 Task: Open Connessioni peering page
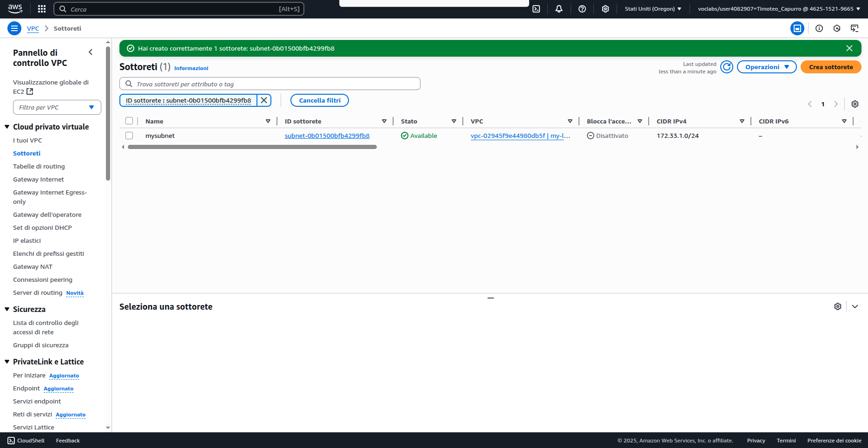pyautogui.click(x=43, y=279)
